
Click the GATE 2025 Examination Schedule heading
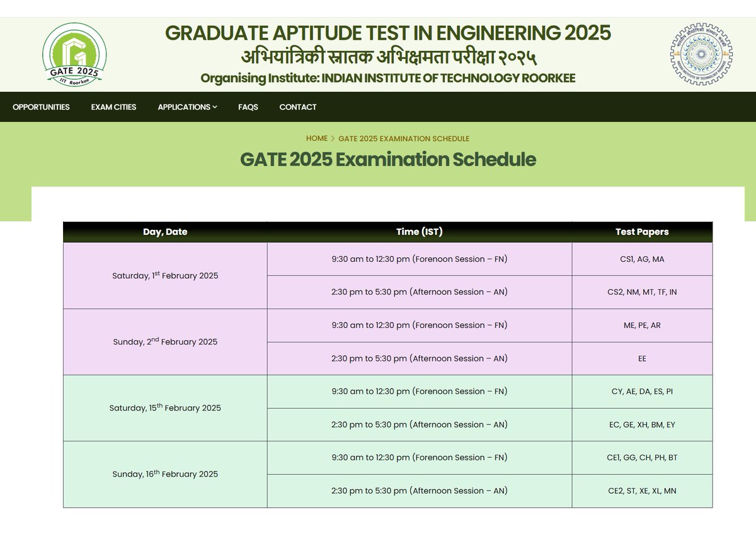(388, 159)
